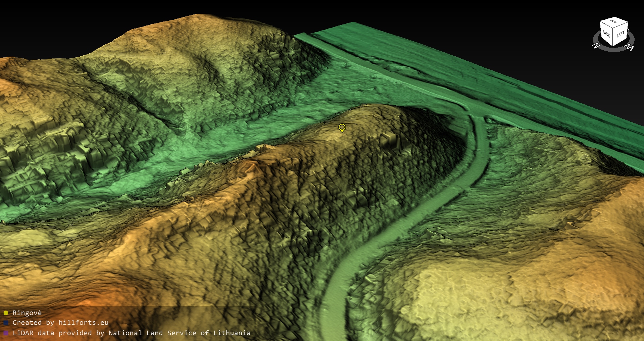Image resolution: width=644 pixels, height=341 pixels.
Task: Click the blue square beside hillforts.eu credit
Action: [6, 323]
